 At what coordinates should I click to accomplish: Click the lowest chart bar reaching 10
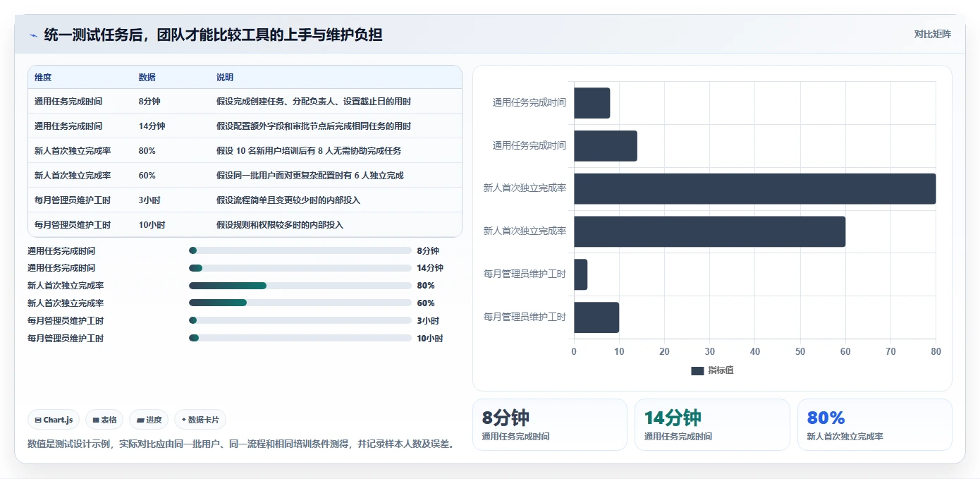596,317
